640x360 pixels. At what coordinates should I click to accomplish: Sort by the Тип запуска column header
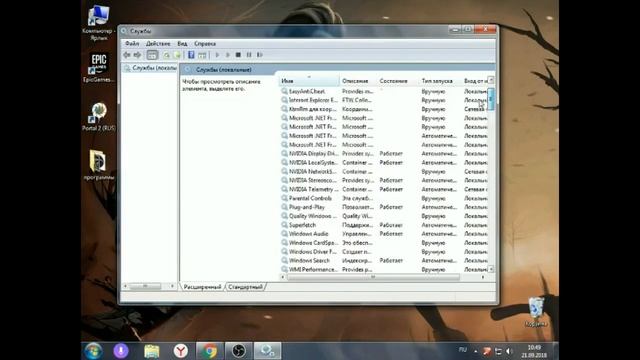[x=440, y=81]
